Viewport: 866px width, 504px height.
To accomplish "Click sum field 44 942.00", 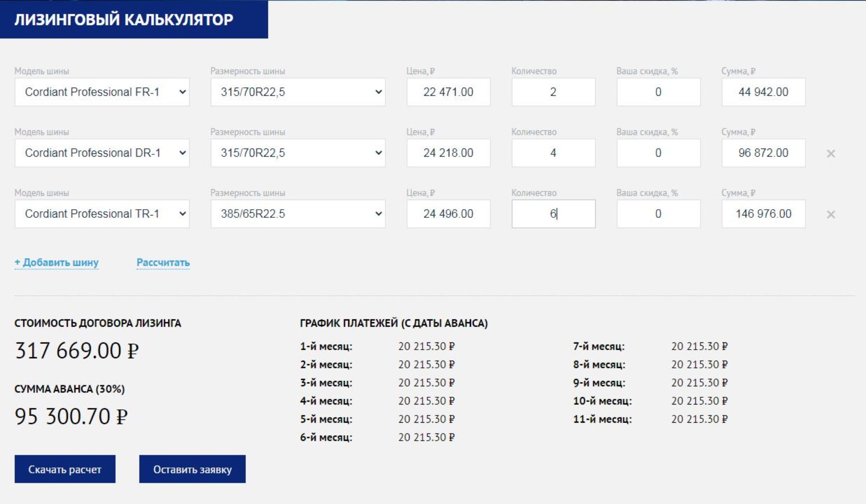I will [x=764, y=92].
